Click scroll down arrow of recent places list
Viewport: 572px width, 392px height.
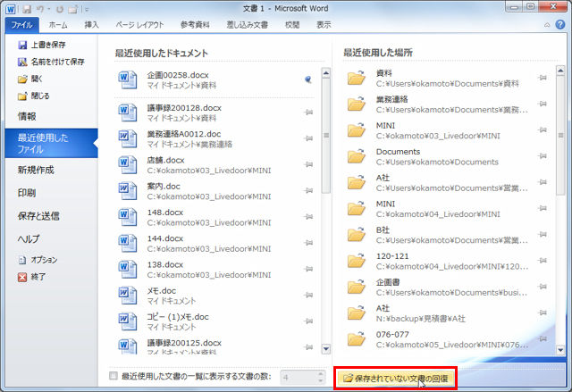click(560, 350)
